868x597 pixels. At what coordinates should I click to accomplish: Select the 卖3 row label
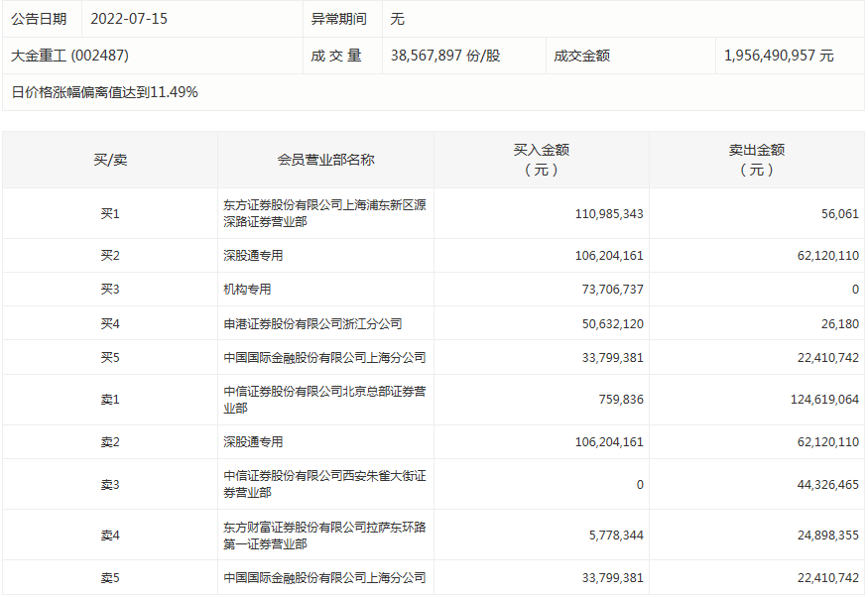tap(110, 485)
